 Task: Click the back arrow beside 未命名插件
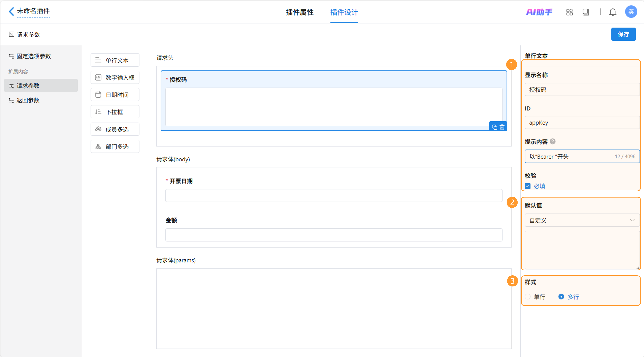11,11
